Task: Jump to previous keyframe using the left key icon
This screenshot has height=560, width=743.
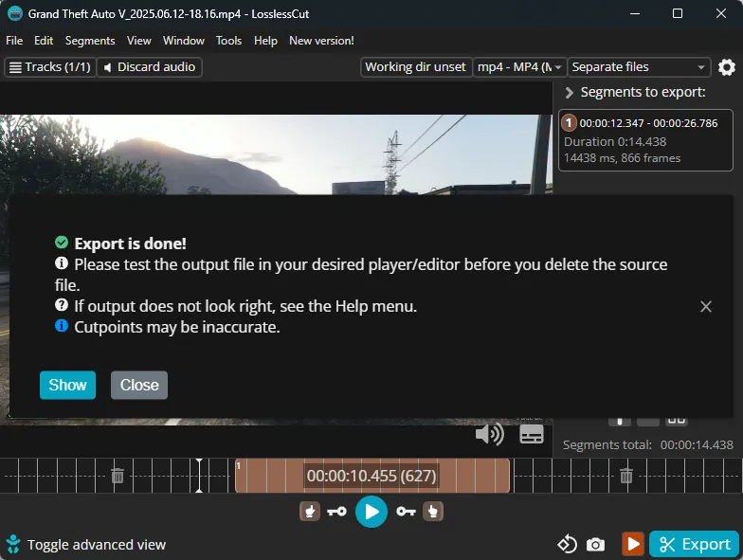Action: [336, 512]
